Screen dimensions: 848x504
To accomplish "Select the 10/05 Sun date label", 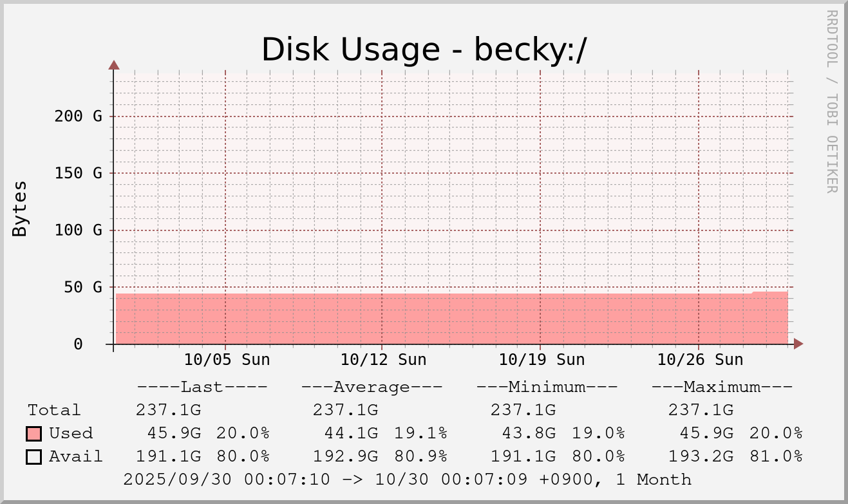I will [x=227, y=360].
